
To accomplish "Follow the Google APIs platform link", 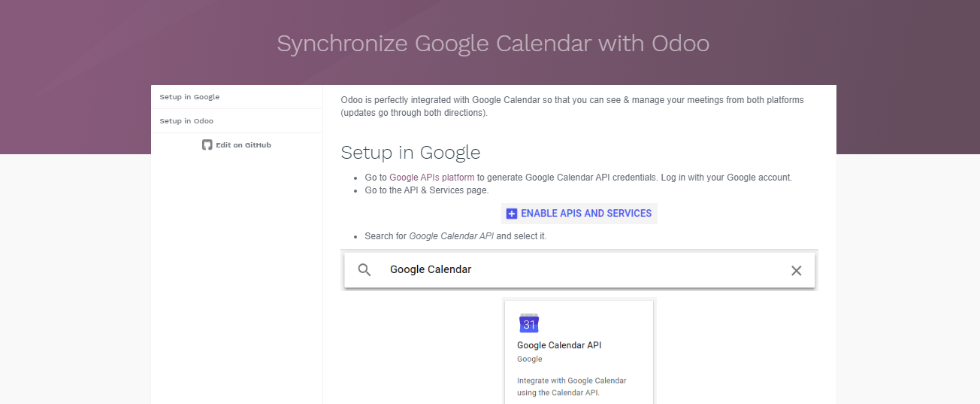I will pos(431,178).
